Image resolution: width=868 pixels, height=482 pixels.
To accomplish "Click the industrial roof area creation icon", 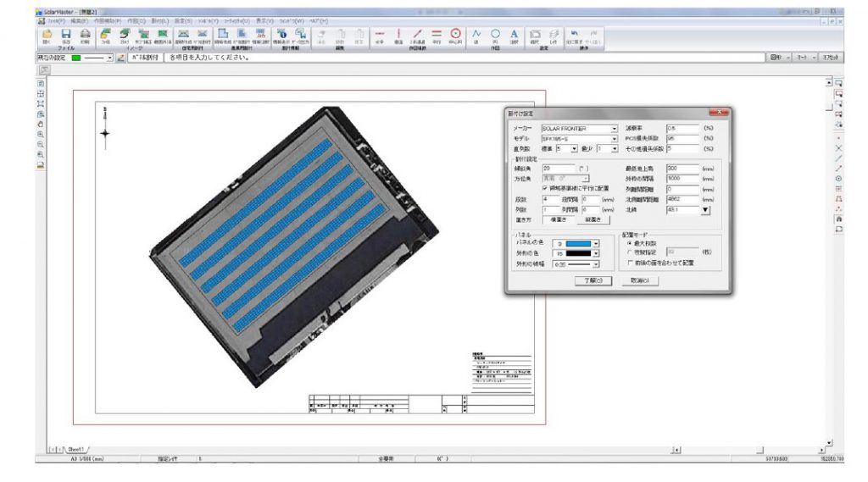I will [x=223, y=35].
